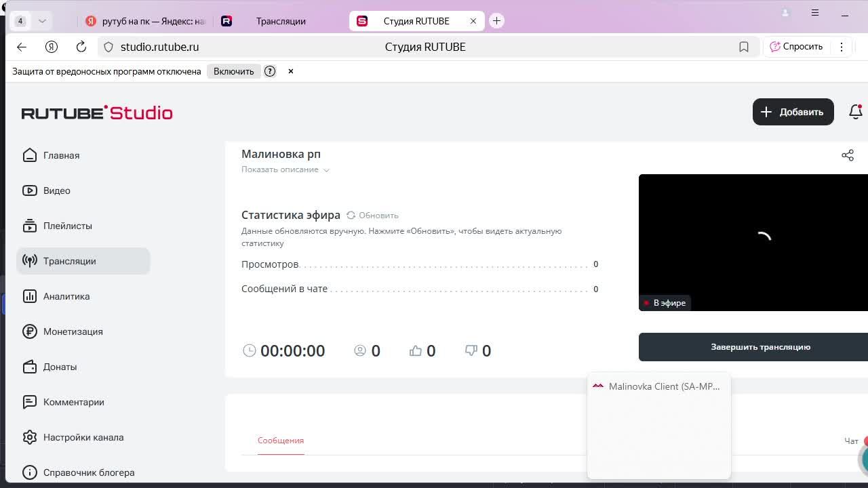
Task: Dismiss the malware protection notice
Action: (x=291, y=71)
